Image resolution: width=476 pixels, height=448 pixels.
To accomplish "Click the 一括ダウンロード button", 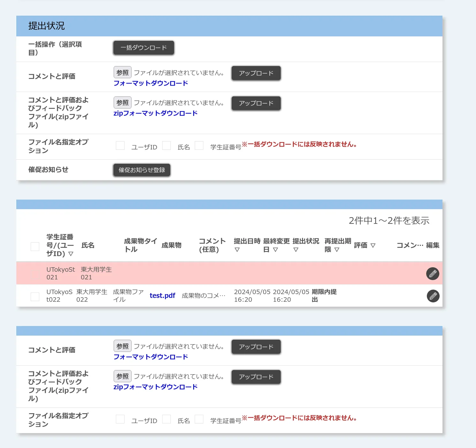I will (x=143, y=48).
